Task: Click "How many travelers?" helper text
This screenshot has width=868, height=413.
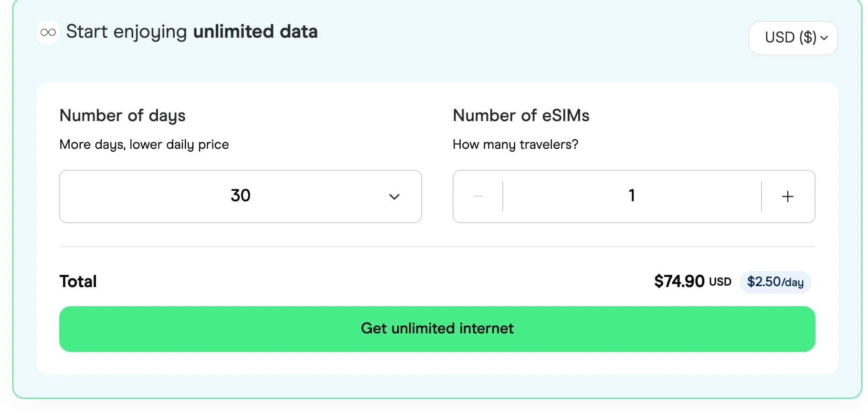Action: (x=515, y=145)
